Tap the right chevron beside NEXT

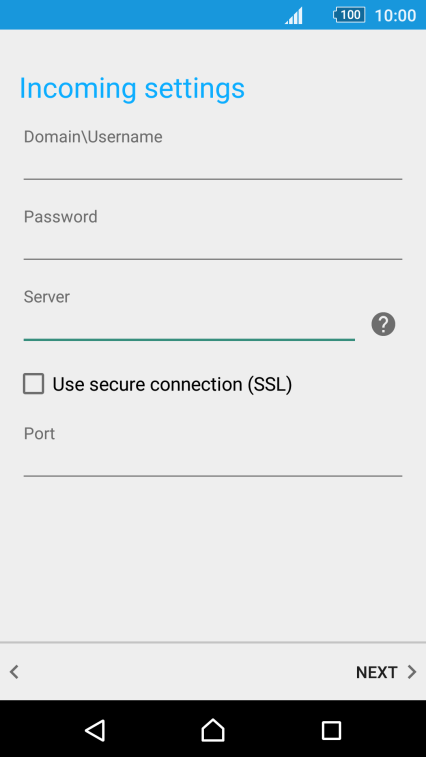tap(412, 672)
